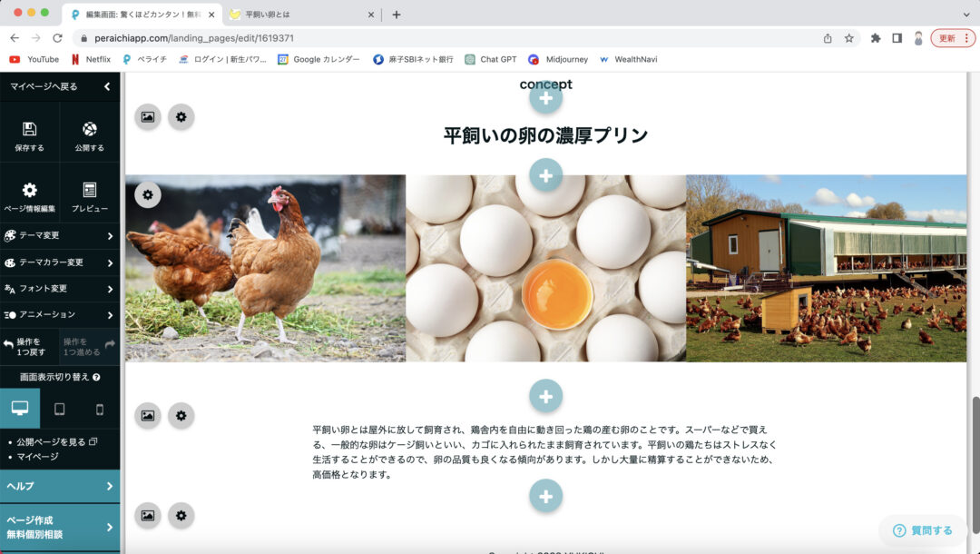Expand テーマ変更 menu

pos(60,236)
